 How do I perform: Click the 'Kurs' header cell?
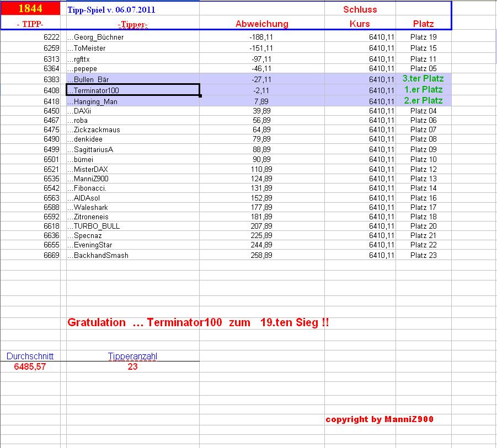tap(360, 24)
